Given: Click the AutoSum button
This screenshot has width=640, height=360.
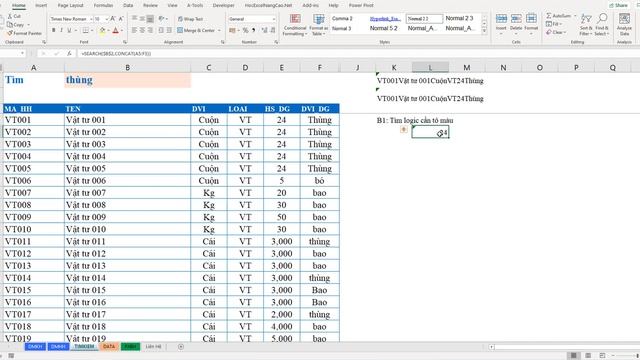Looking at the screenshot, I should [x=558, y=16].
